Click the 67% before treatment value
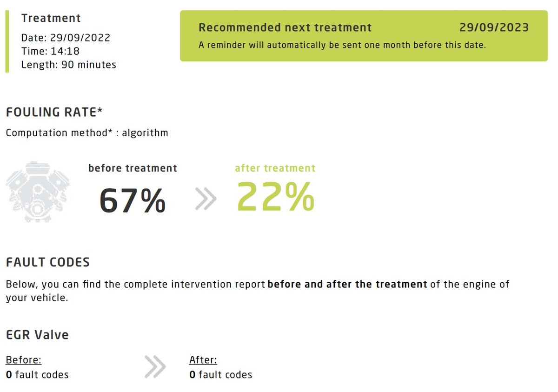 (x=133, y=201)
